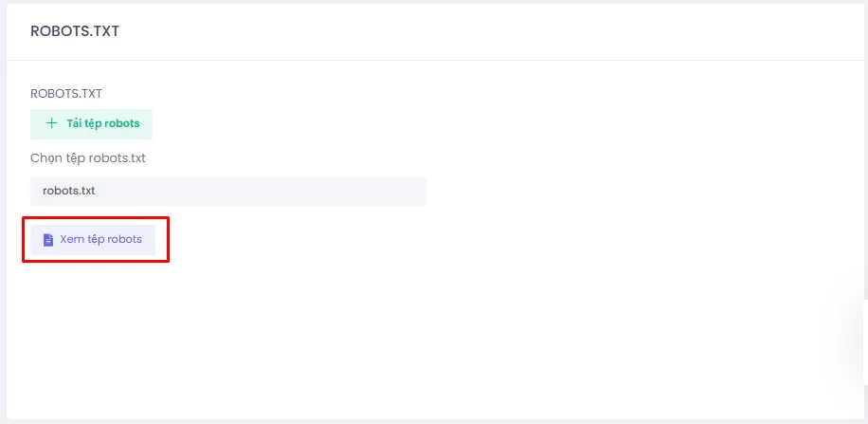The image size is (868, 424).
Task: Click the blank card area right of the file field
Action: coord(616,191)
